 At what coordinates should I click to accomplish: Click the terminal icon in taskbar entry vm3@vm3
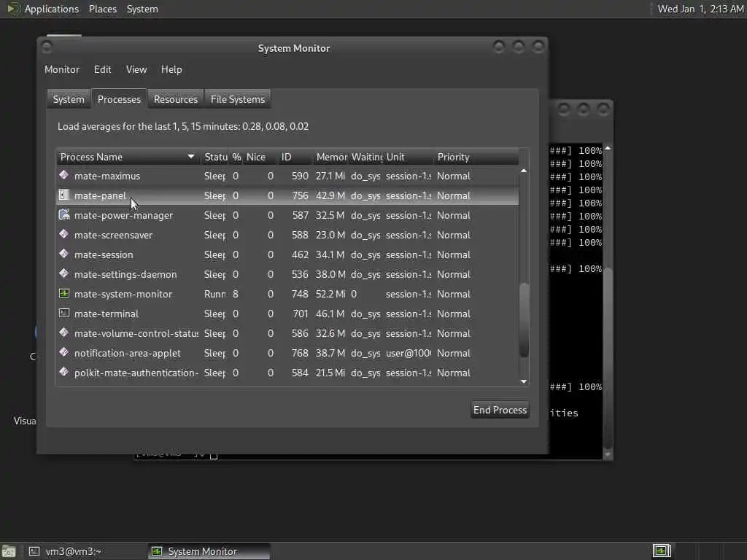pyautogui.click(x=34, y=551)
